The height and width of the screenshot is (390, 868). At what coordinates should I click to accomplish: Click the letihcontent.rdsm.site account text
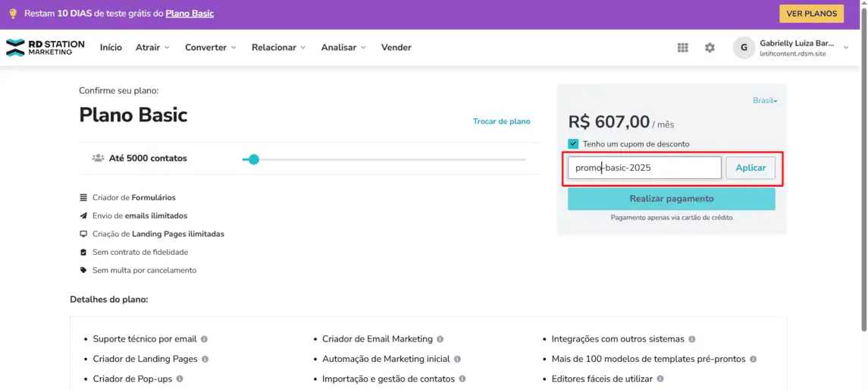pos(793,54)
